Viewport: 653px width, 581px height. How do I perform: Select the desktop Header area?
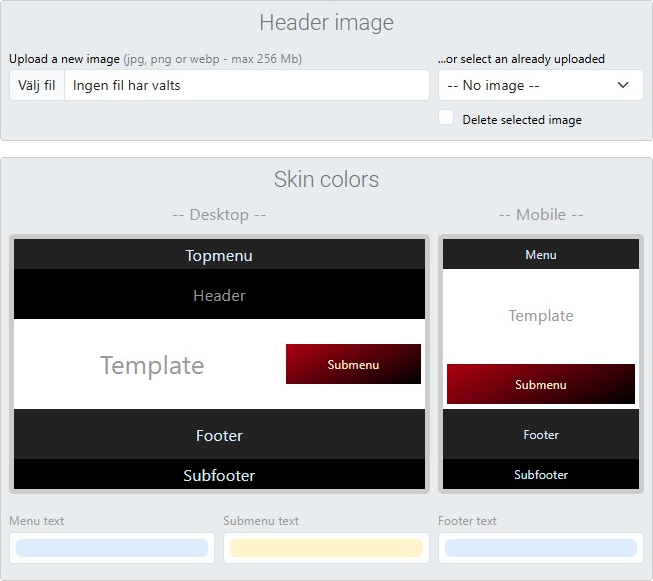pyautogui.click(x=219, y=295)
